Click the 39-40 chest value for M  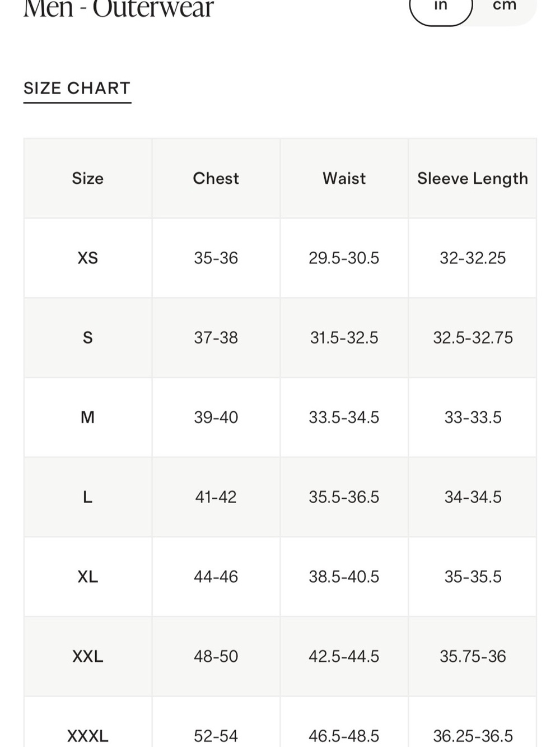tap(216, 417)
